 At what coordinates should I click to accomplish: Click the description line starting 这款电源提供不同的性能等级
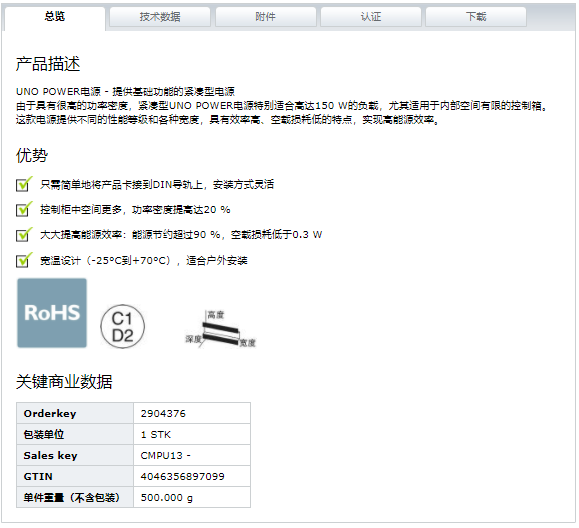click(227, 120)
